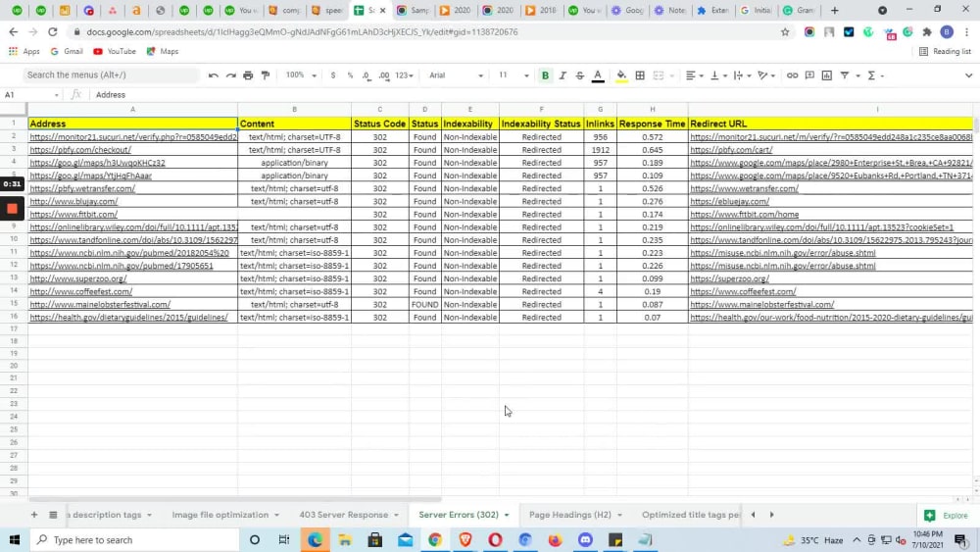Click the merge cells icon
Viewport: 980px width, 552px height.
point(659,75)
